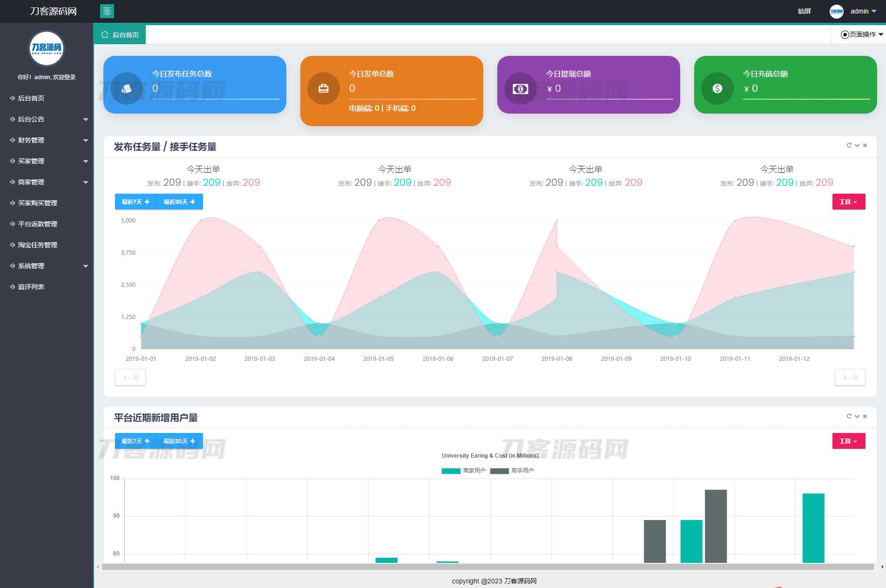Image resolution: width=886 pixels, height=588 pixels.
Task: Click the dollar coin icon on green card
Action: [717, 88]
